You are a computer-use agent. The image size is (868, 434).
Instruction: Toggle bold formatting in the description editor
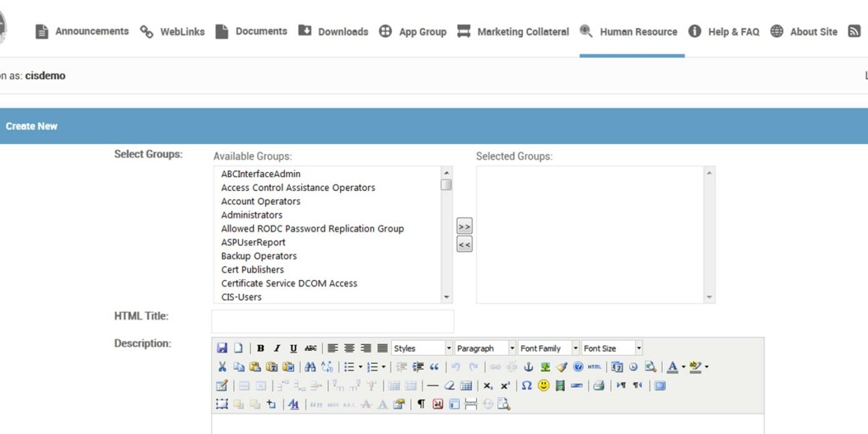[x=260, y=347]
